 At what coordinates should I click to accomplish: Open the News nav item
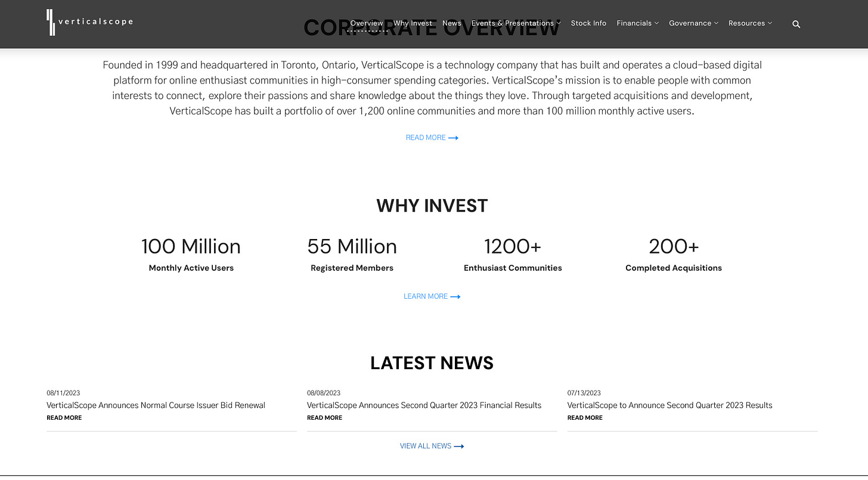(x=452, y=23)
